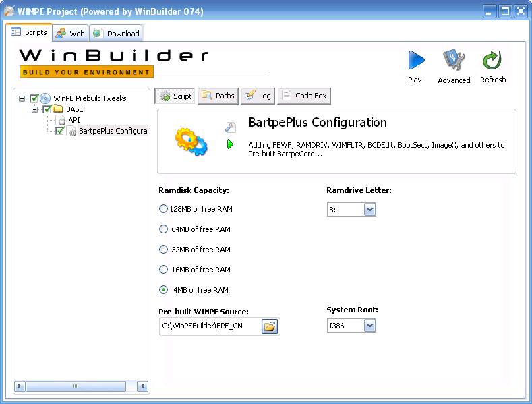This screenshot has height=404, width=532.
Task: Click the Pre-built WINPE Source path field
Action: click(210, 326)
